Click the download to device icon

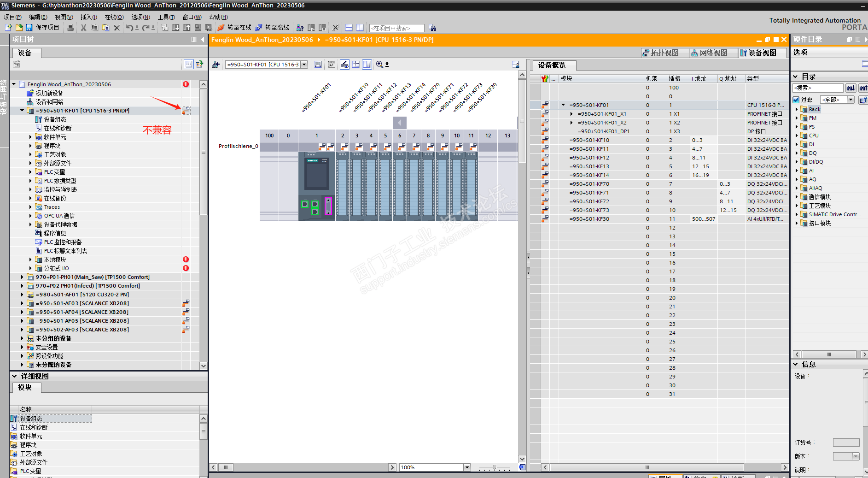(175, 28)
